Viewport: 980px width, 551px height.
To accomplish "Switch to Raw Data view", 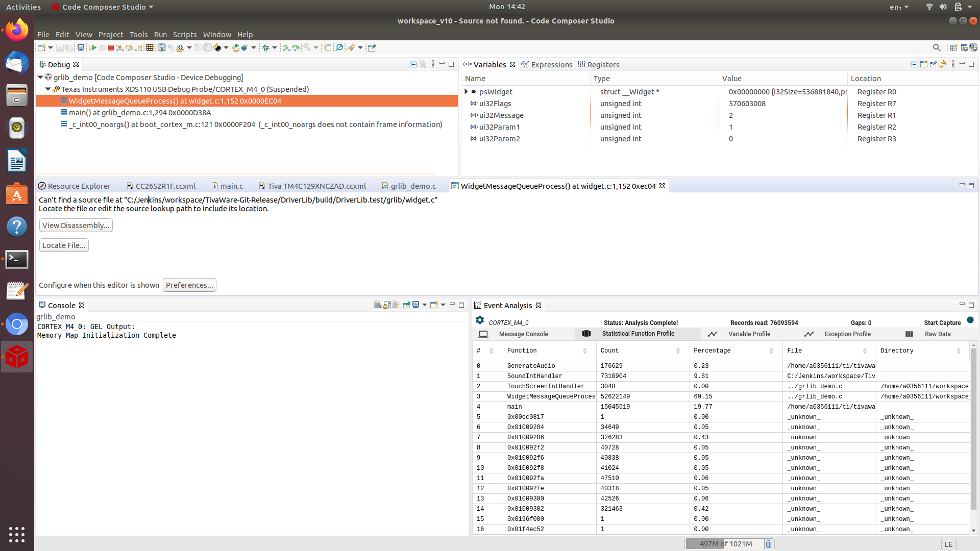I will (937, 334).
